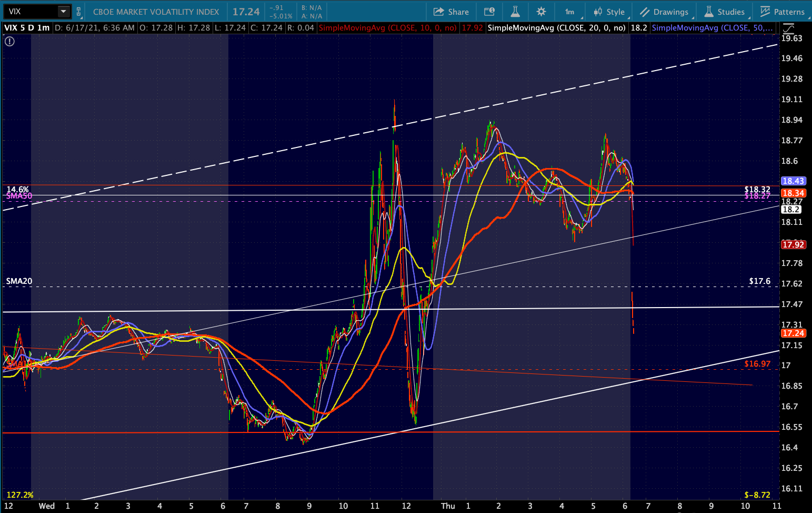Image resolution: width=812 pixels, height=513 pixels.
Task: Click the 'B: N/A' bid value
Action: tap(311, 8)
